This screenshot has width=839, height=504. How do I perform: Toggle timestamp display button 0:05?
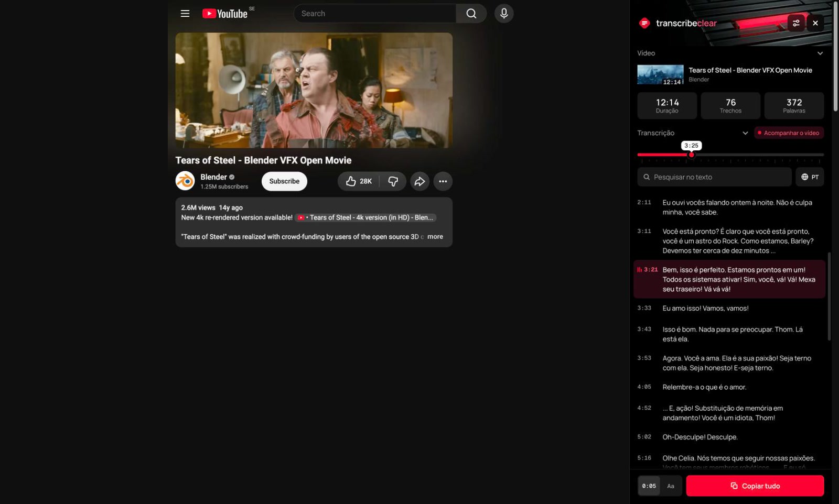point(649,486)
